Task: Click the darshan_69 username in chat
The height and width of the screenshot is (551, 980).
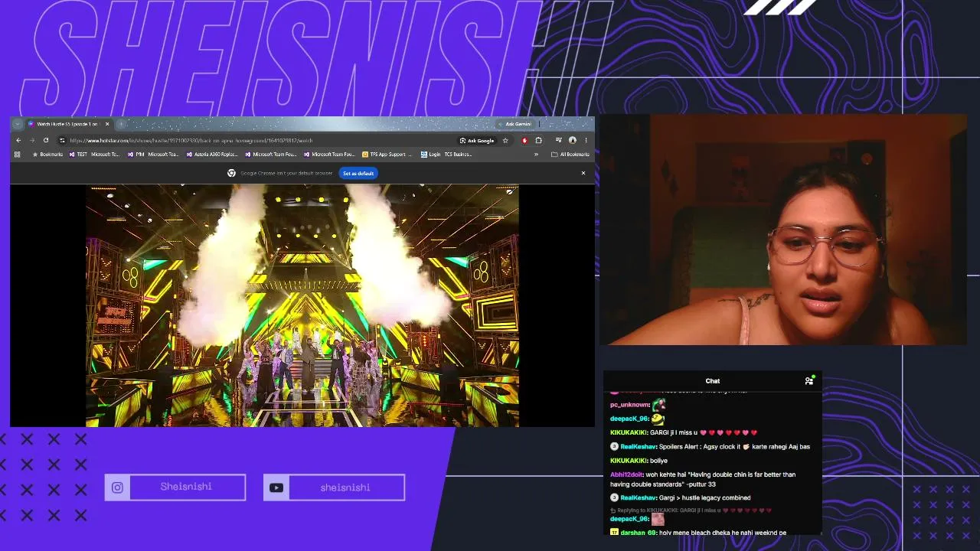Action: click(x=639, y=532)
